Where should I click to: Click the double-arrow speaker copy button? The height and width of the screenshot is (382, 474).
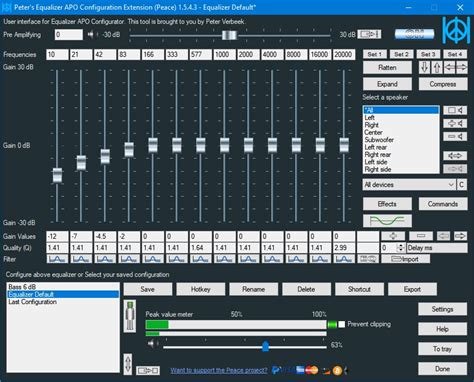(455, 156)
